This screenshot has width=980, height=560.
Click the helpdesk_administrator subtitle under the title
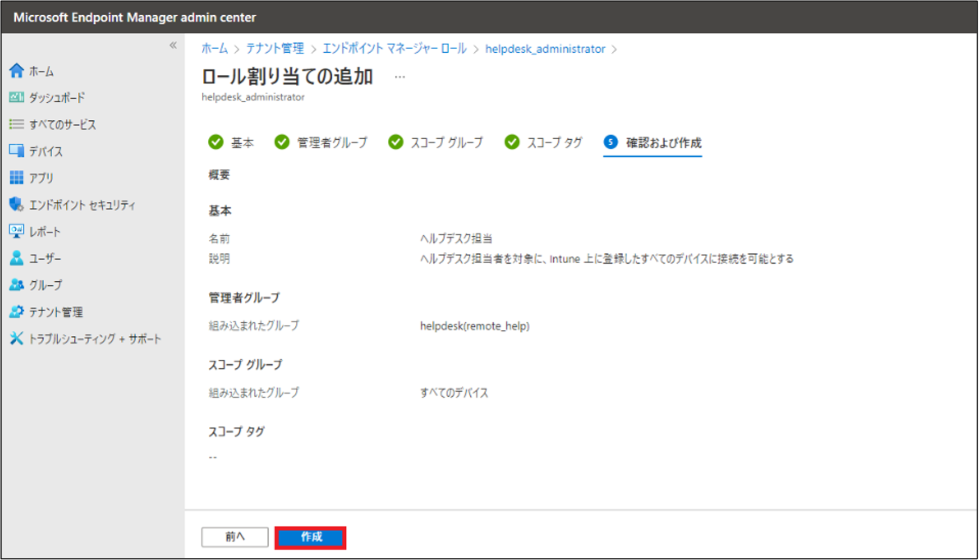[253, 97]
